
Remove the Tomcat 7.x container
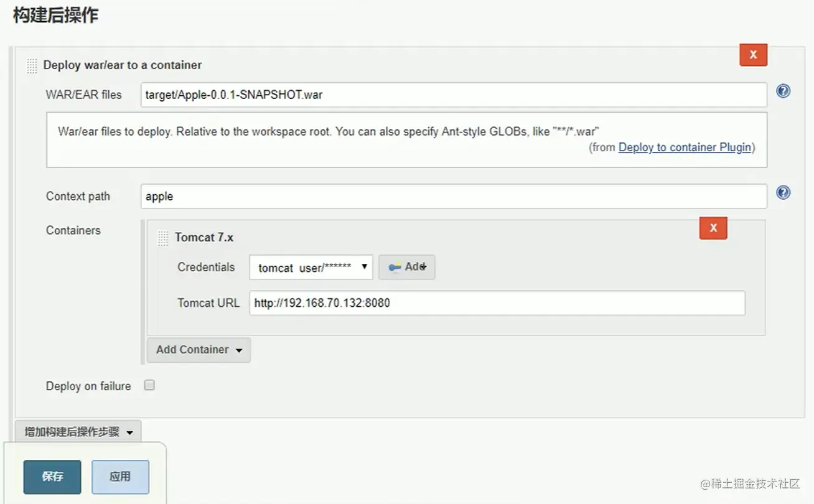tap(713, 228)
